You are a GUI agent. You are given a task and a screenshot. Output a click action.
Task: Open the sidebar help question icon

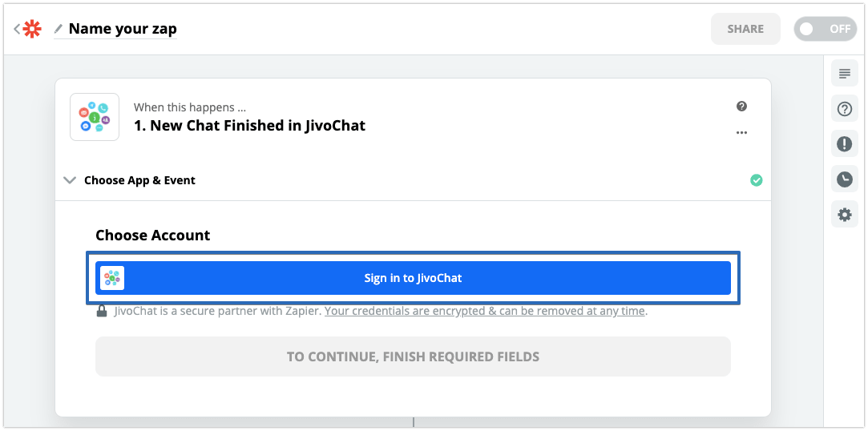pos(844,109)
